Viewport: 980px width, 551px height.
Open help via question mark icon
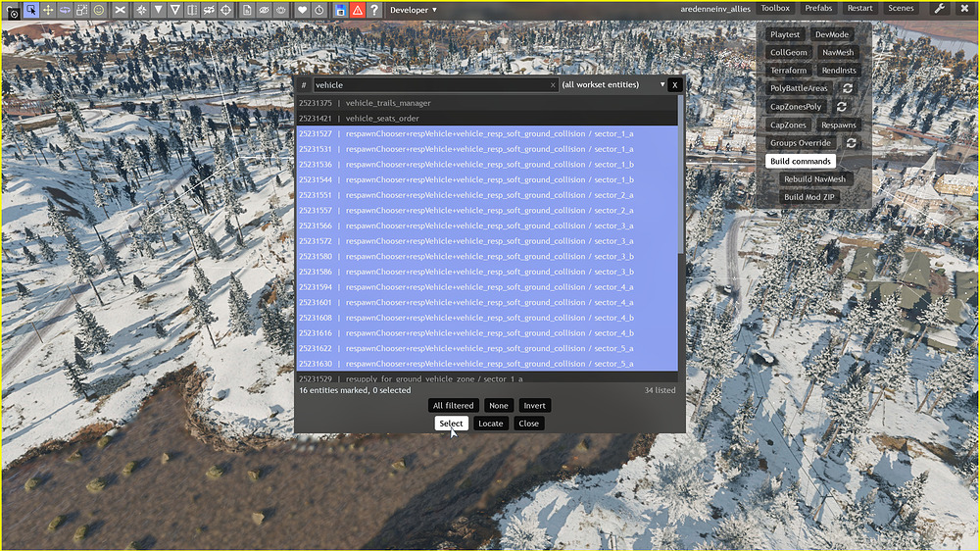374,9
